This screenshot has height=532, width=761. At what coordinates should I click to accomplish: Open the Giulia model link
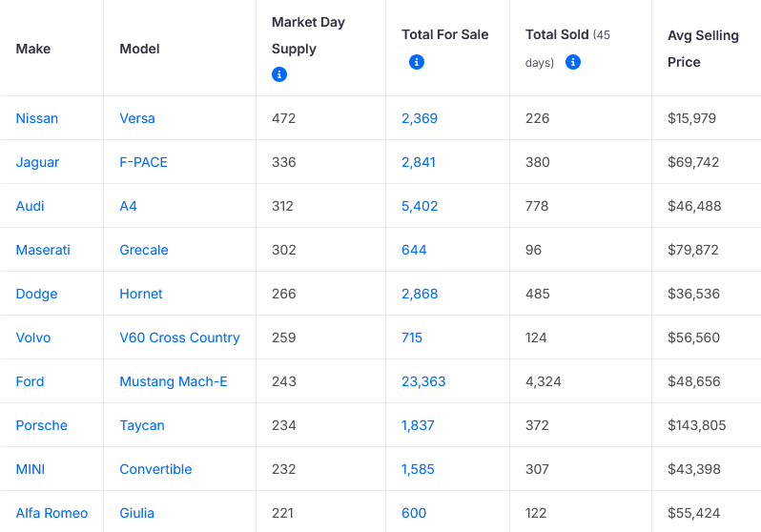pyautogui.click(x=137, y=513)
